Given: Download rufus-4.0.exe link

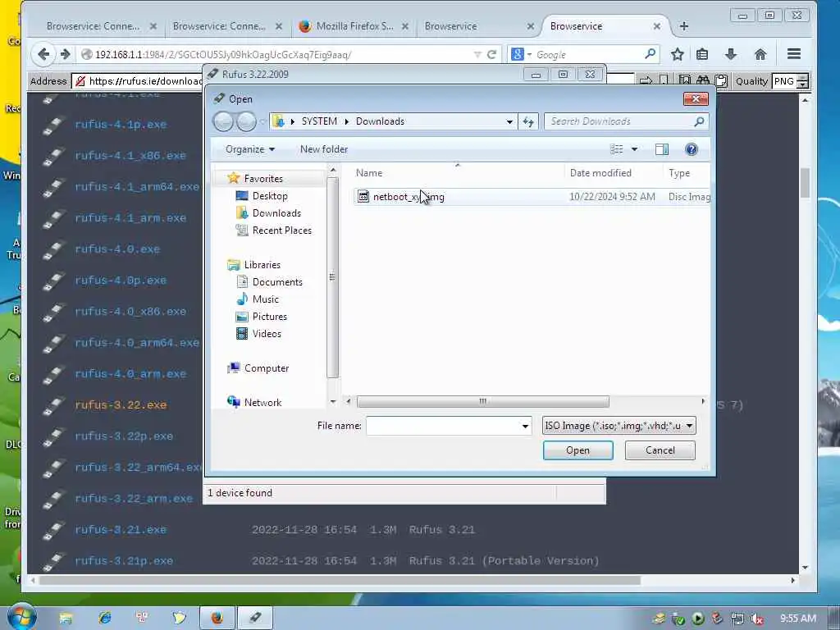Looking at the screenshot, I should point(117,249).
